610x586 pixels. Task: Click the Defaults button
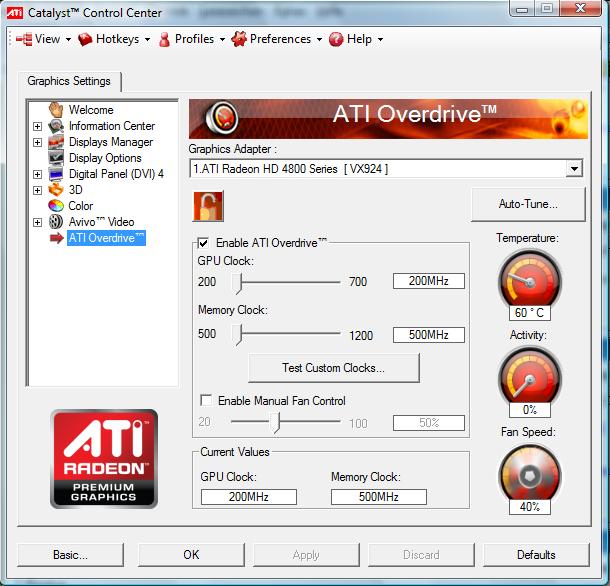(536, 554)
